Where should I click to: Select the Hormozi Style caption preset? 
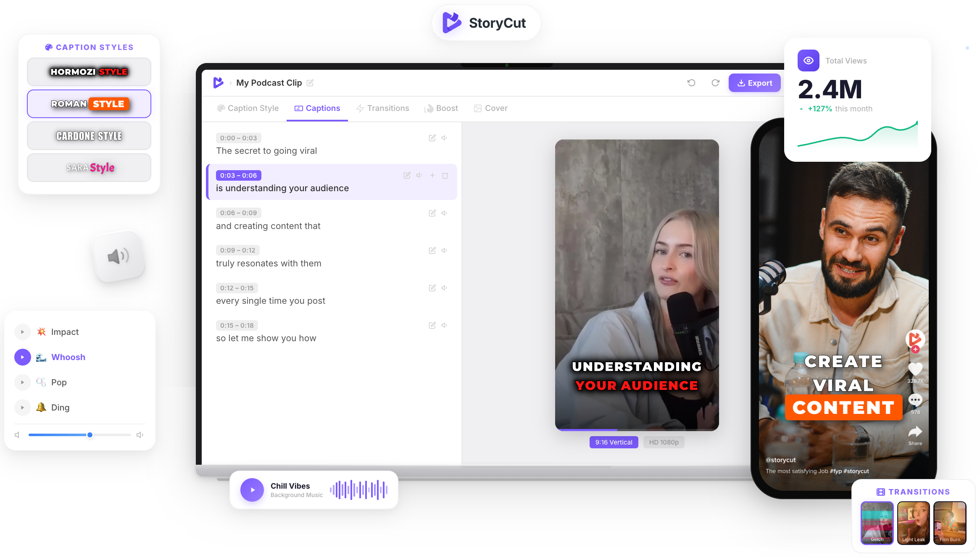click(89, 71)
